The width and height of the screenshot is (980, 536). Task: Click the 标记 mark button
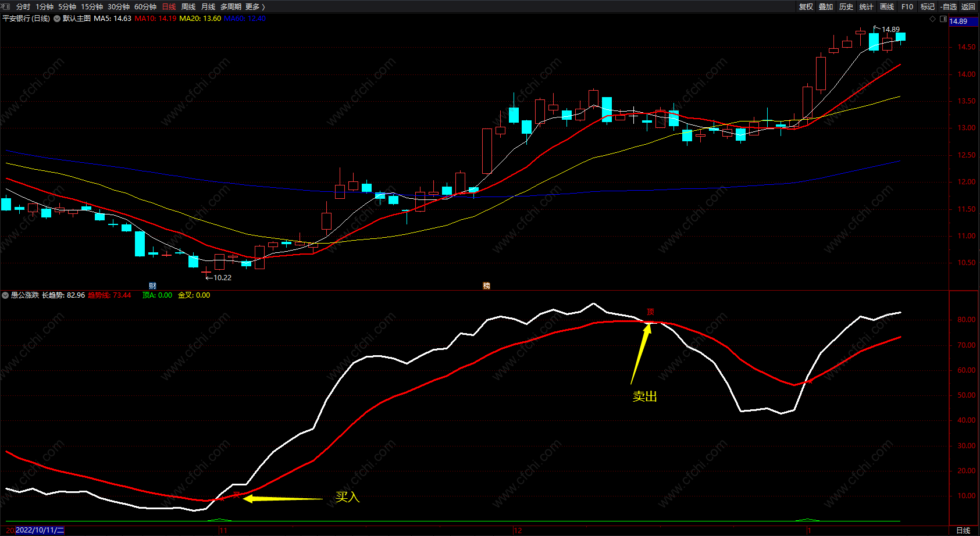tap(928, 7)
